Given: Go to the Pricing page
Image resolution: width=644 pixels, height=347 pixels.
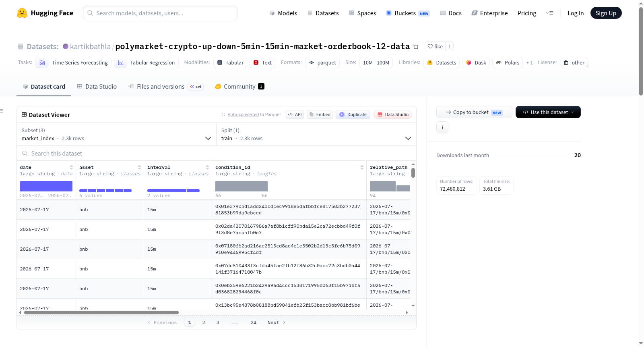Looking at the screenshot, I should (527, 13).
